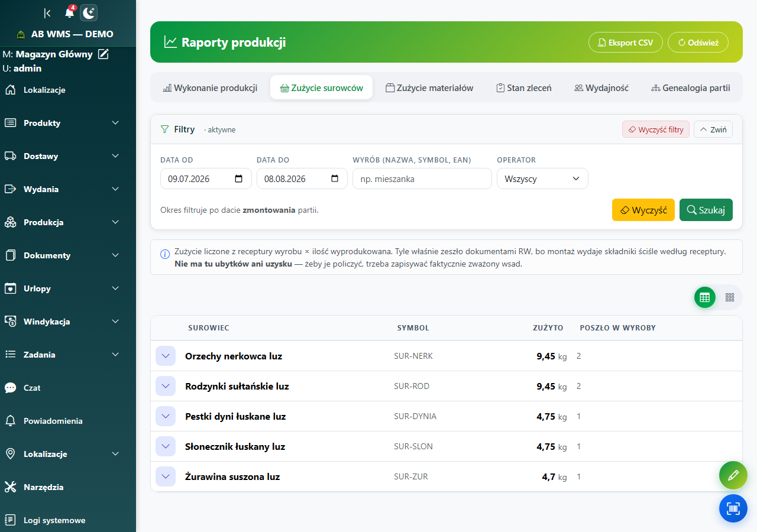757x532 pixels.
Task: Expand the Produkcja sidebar menu
Action: 68,222
